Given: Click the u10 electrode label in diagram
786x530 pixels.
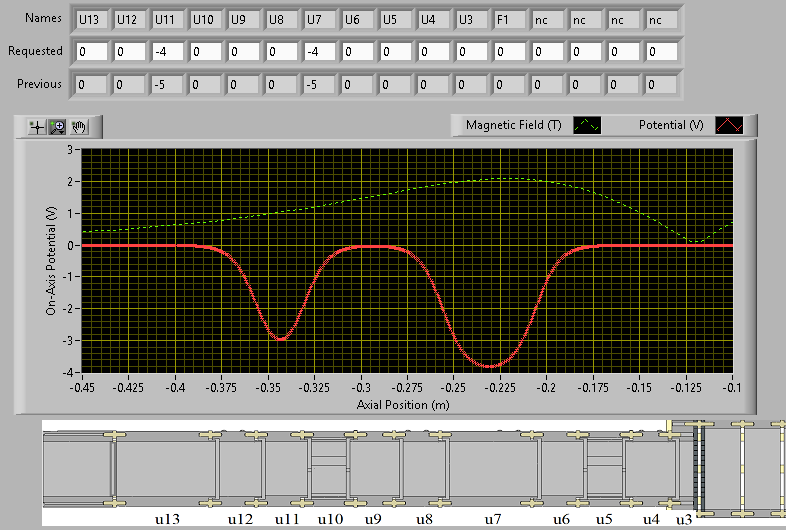Looking at the screenshot, I should point(330,519).
